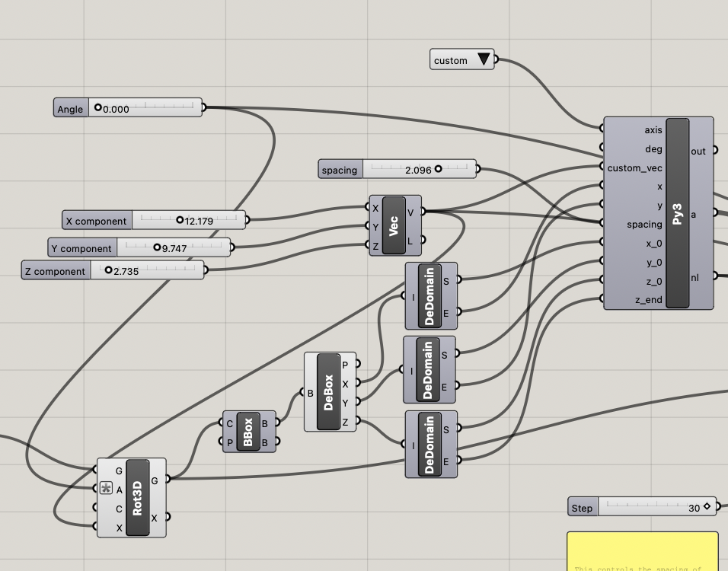Select the bottom DeDomain component
728x571 pixels.
[429, 445]
